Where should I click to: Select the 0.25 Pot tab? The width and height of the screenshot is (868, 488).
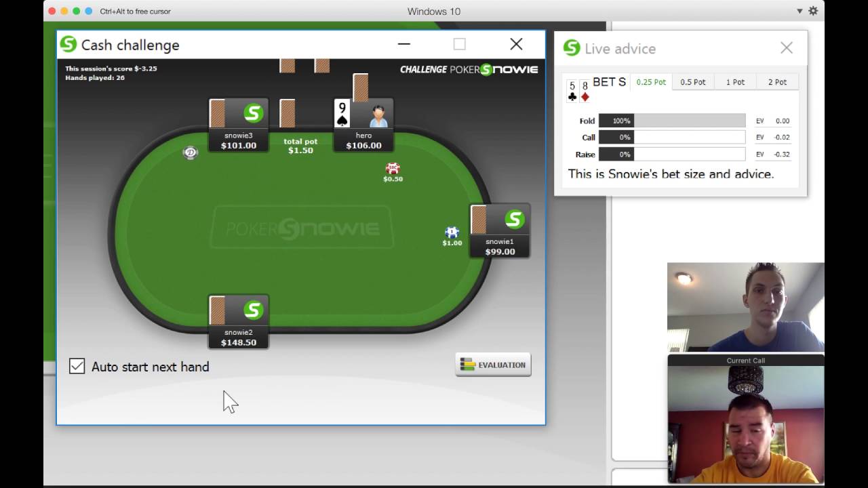tap(651, 82)
